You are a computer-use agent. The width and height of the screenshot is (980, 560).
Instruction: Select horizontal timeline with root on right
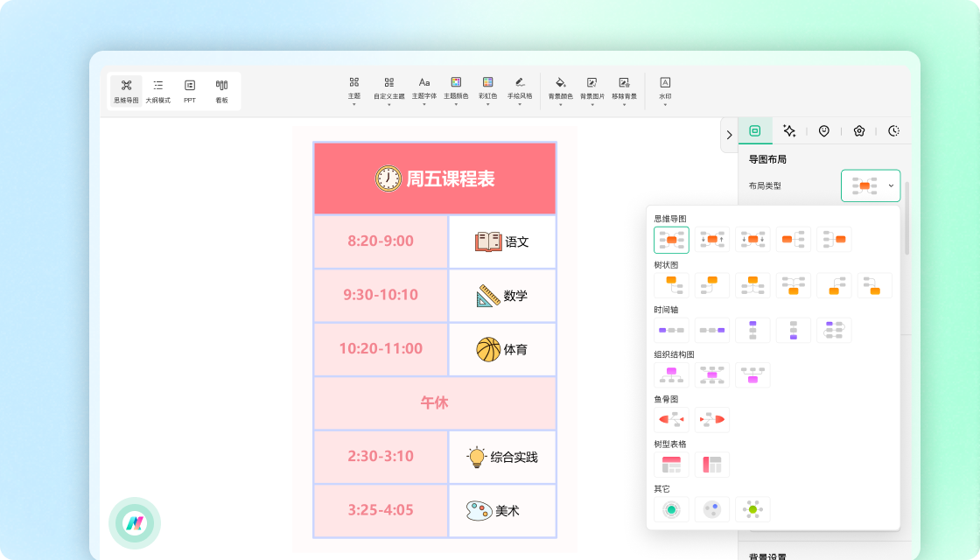click(x=712, y=330)
